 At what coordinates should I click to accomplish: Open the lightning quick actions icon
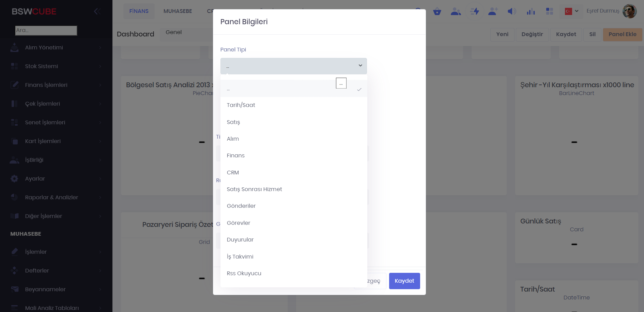coord(474,12)
